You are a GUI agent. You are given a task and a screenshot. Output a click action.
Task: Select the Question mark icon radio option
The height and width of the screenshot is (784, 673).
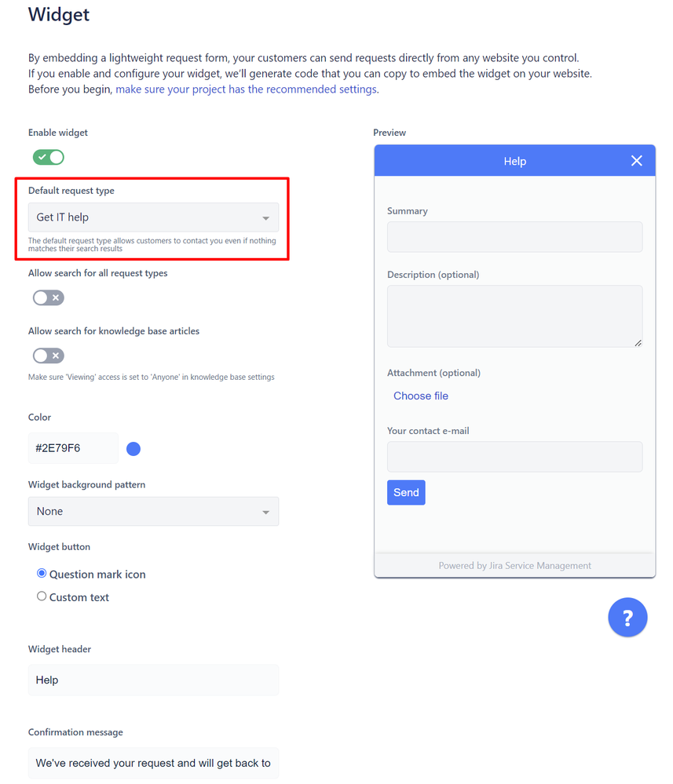(x=42, y=573)
